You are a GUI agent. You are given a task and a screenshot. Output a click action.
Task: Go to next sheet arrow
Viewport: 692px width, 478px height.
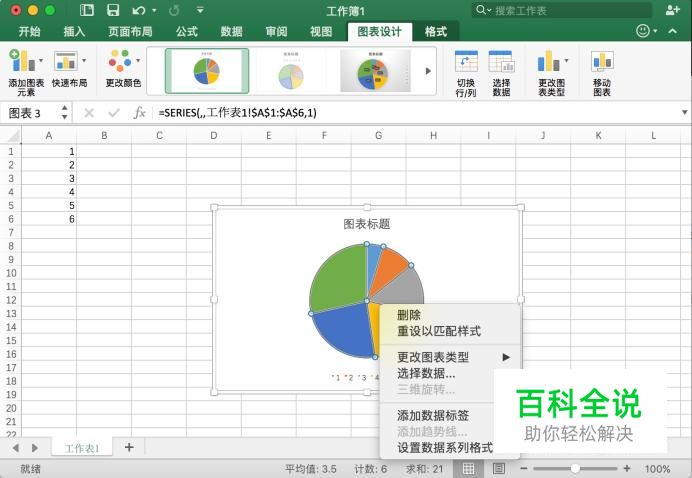pos(35,448)
